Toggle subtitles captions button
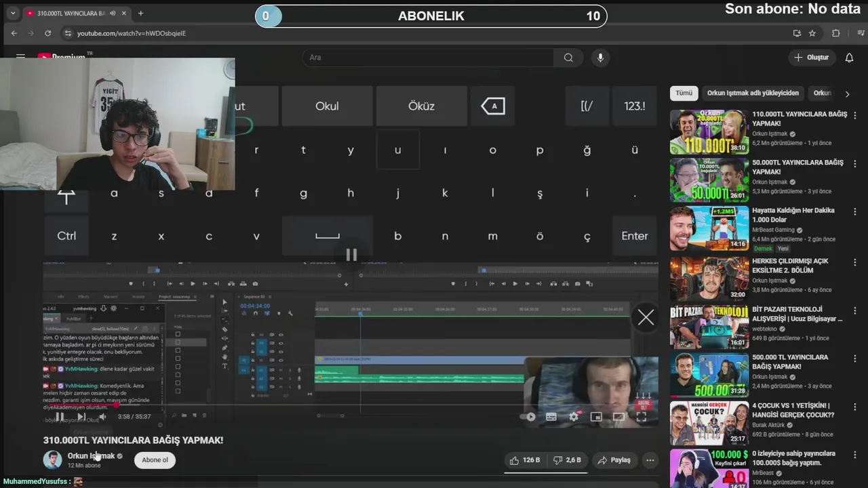Screen dimensions: 868x488 551,417
